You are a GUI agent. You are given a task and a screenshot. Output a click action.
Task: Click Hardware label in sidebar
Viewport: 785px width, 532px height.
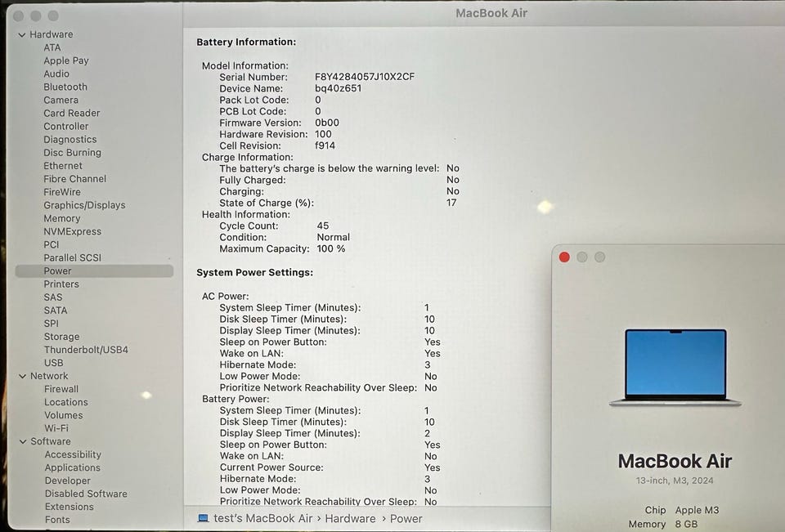51,34
